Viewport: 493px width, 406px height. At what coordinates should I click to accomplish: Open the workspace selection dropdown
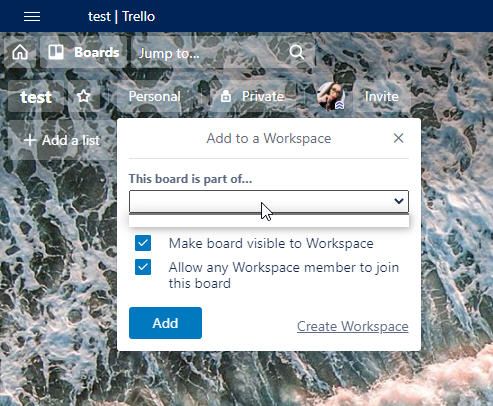click(269, 201)
